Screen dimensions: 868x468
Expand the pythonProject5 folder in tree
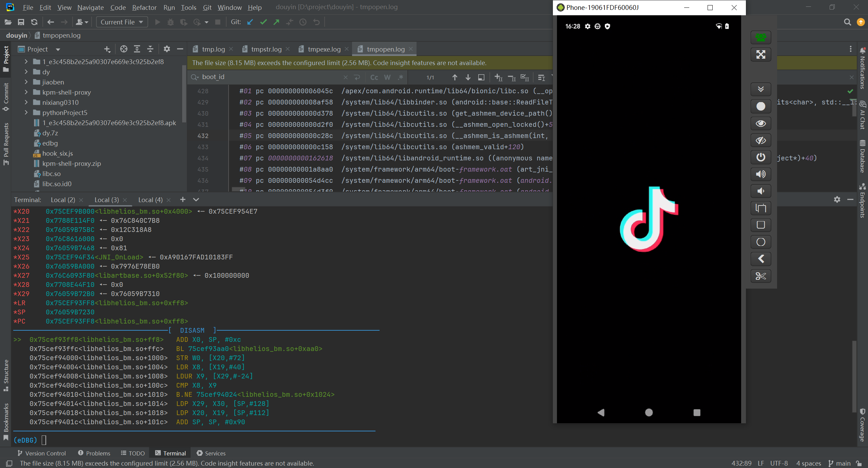pyautogui.click(x=26, y=113)
